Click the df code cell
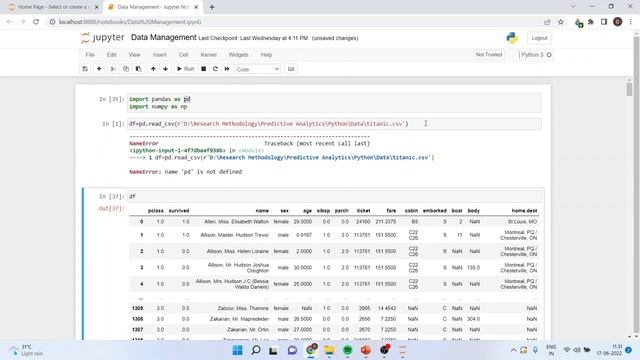The width and height of the screenshot is (640, 360). coord(334,196)
